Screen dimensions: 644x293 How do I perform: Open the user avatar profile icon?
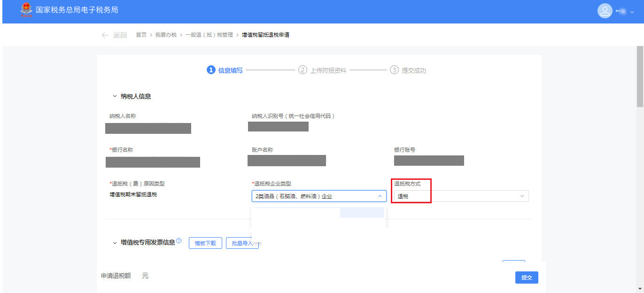[x=605, y=11]
